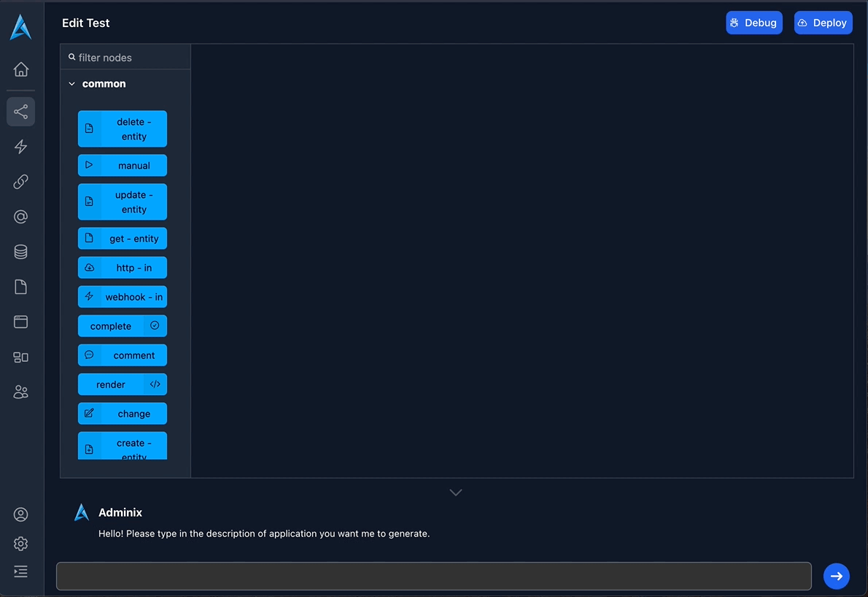Open the users group sidebar icon
The image size is (868, 597).
21,392
